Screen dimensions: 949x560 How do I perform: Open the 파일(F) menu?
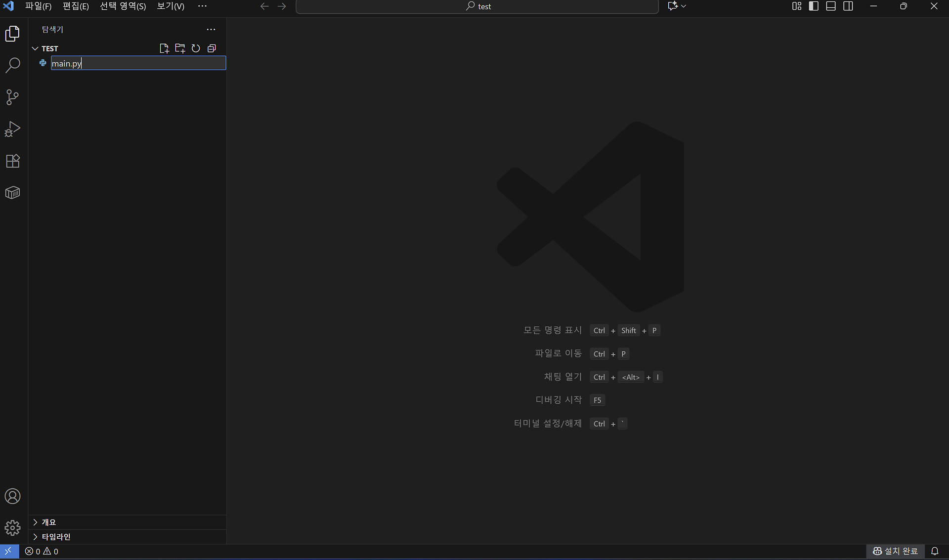coord(38,6)
